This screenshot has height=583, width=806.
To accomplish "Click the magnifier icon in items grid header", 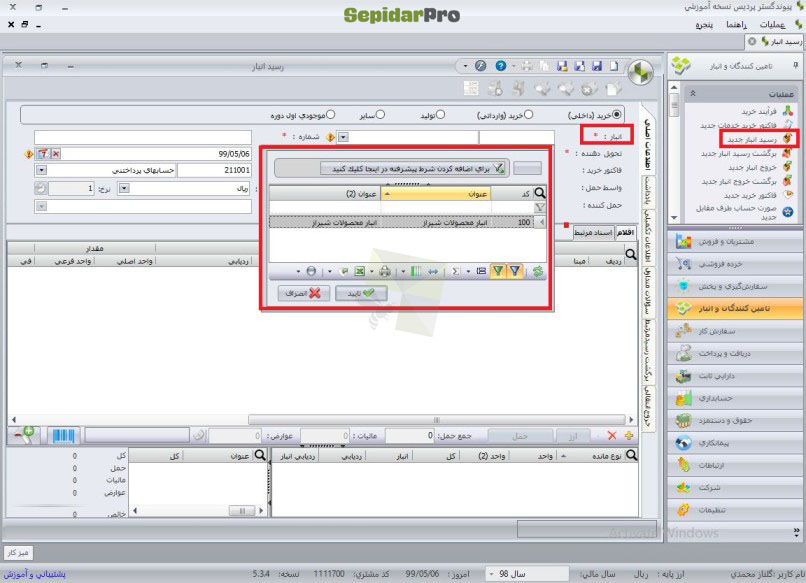I will point(631,254).
